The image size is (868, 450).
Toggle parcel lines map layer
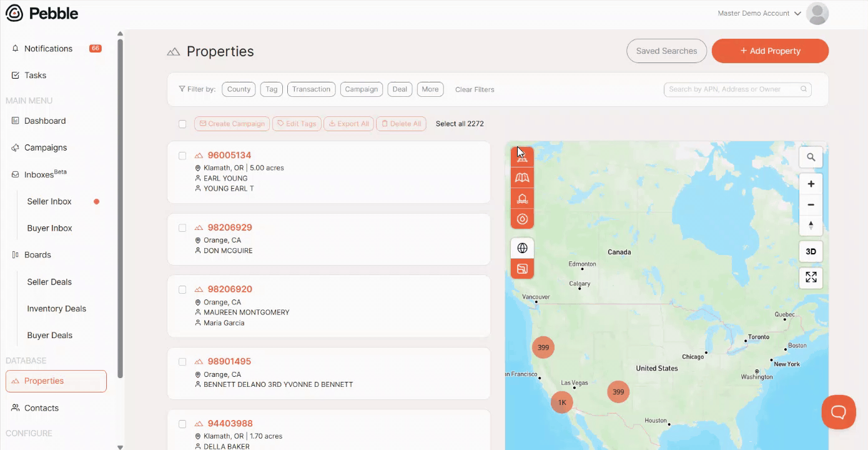[x=522, y=269]
